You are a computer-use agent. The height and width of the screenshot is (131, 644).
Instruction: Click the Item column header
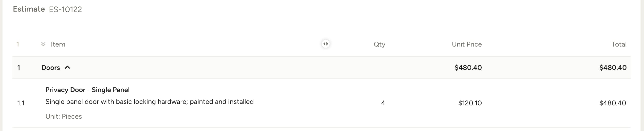pos(58,44)
